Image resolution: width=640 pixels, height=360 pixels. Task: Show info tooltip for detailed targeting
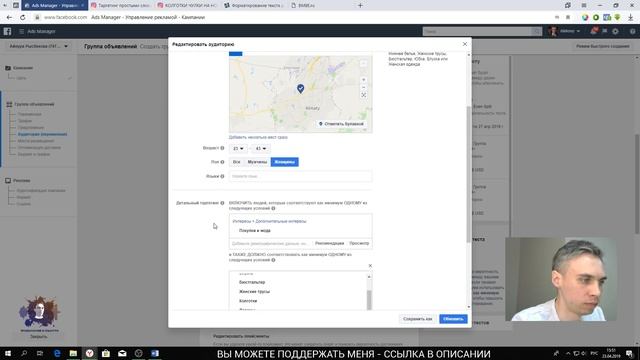[222, 203]
